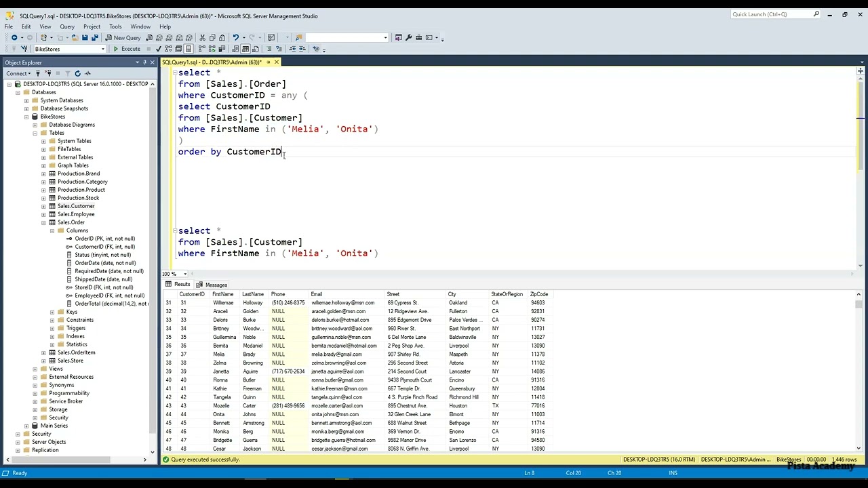Close the Object Explorer panel
Viewport: 868px width, 488px height.
(x=152, y=62)
